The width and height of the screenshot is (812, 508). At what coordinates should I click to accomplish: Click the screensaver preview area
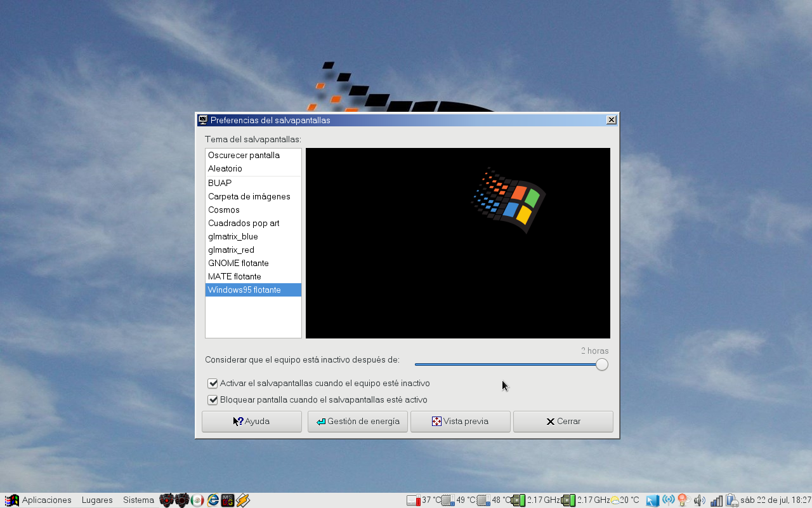click(458, 243)
